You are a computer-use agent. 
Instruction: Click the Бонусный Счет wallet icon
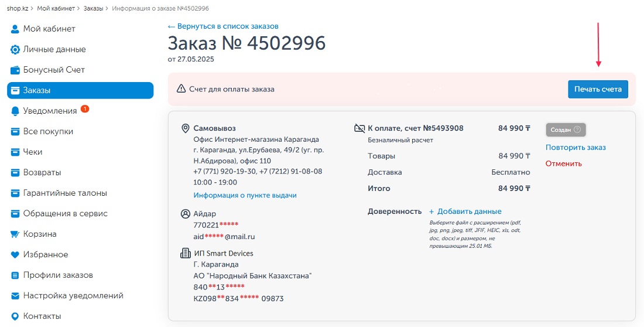point(15,70)
